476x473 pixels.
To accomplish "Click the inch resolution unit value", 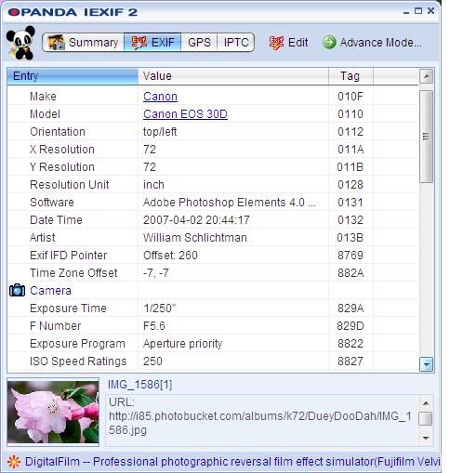I will [153, 185].
